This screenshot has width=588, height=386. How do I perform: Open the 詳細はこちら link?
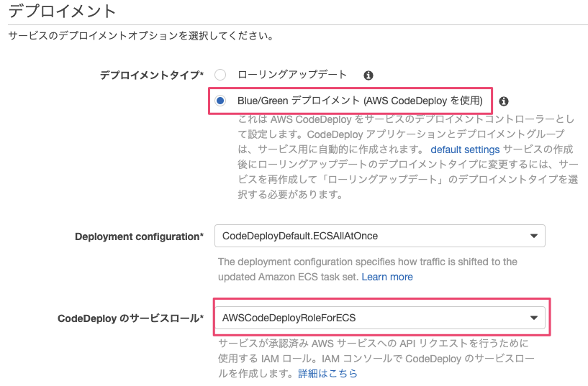pyautogui.click(x=328, y=374)
